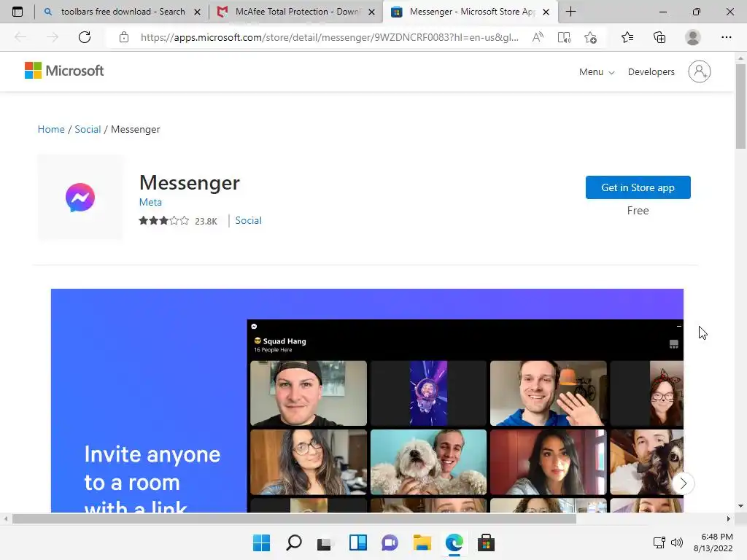Screen dimensions: 747x560
Task: Open taskbar Search
Action: click(293, 542)
